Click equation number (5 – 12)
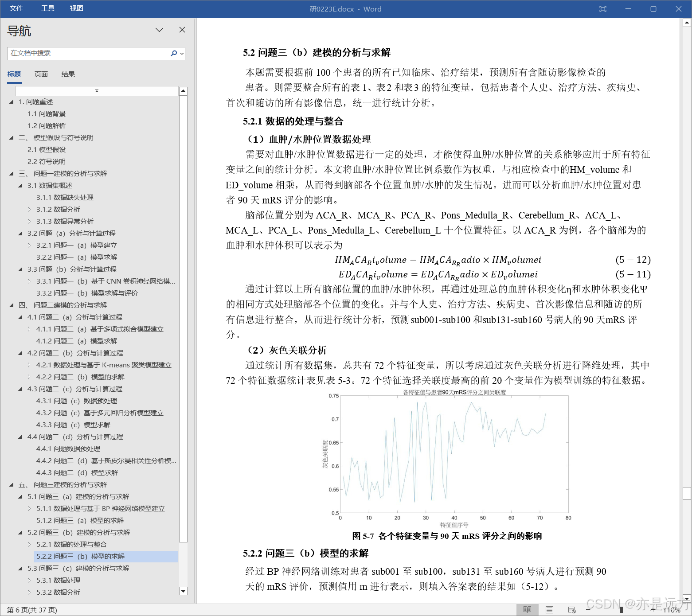 [633, 260]
